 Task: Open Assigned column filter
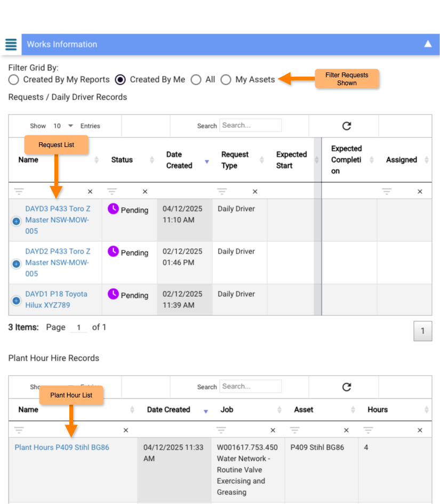(387, 192)
